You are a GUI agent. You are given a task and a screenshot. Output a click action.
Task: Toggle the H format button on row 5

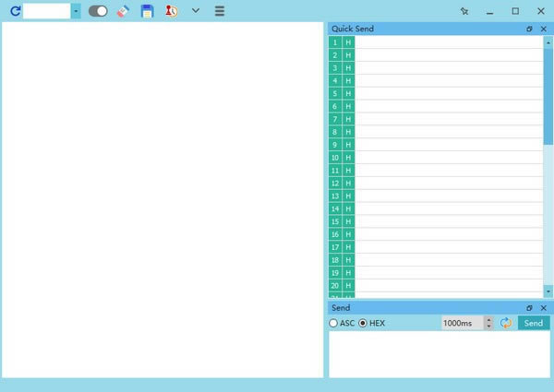348,93
